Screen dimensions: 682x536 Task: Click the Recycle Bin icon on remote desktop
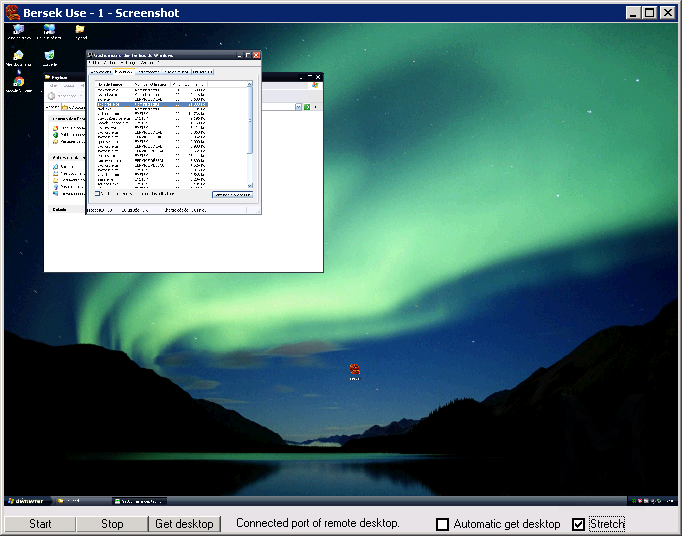click(49, 57)
